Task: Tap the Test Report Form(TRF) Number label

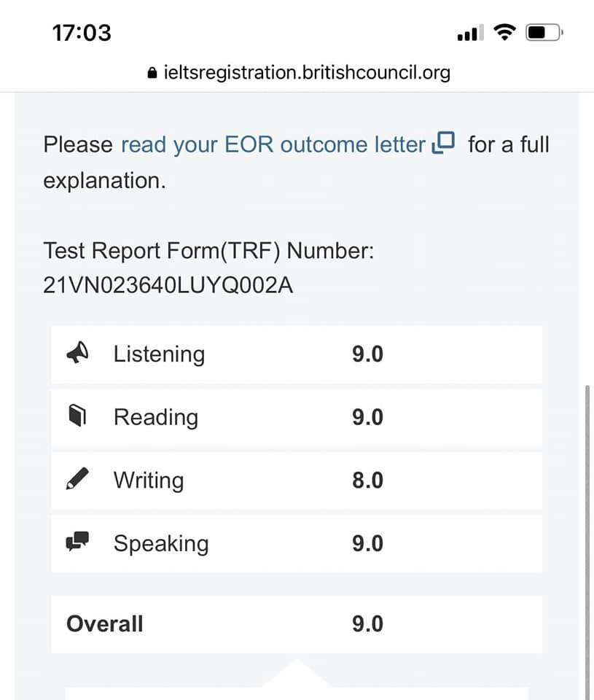Action: 208,252
